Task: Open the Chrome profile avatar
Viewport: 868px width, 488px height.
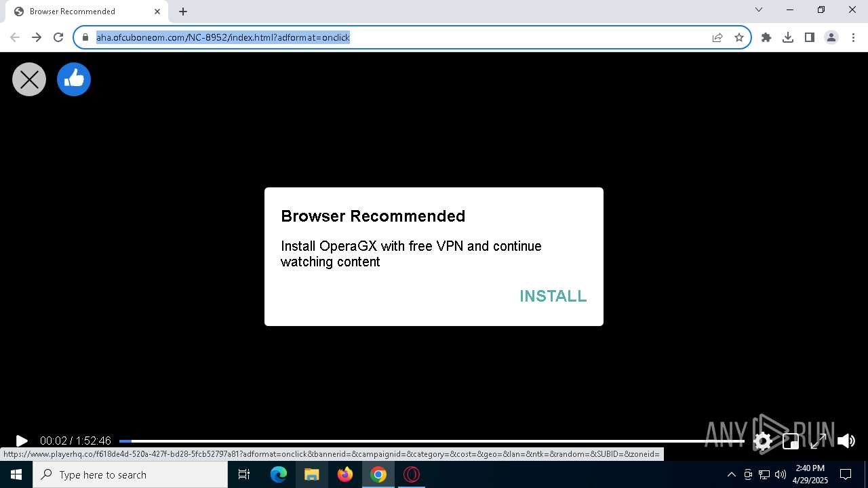Action: [x=831, y=37]
